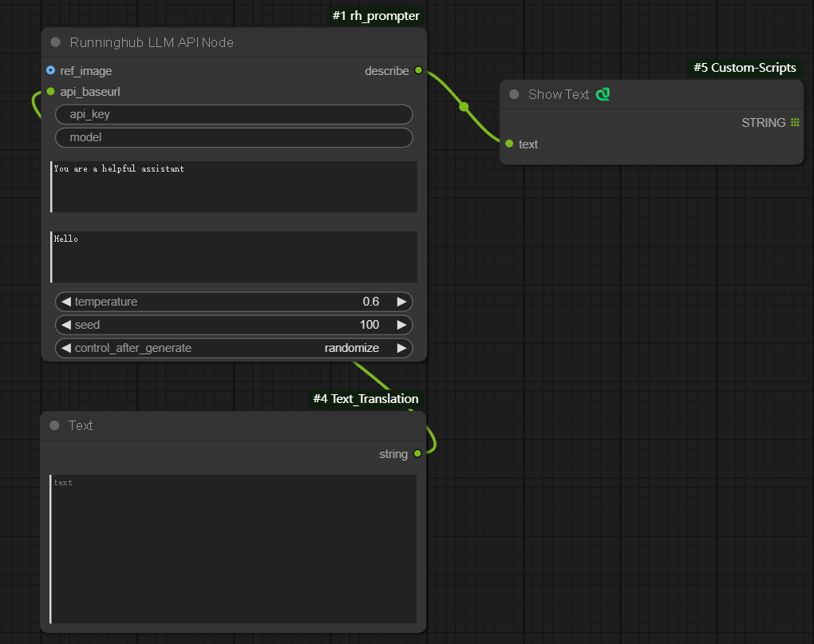
Task: Select the #5 Custom-Scripts group label
Action: tap(743, 68)
